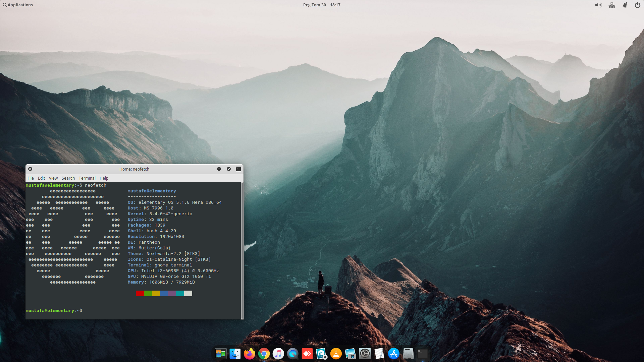Click the 'Resolution: 1920x1080' line
This screenshot has width=644, height=362.
point(156,237)
